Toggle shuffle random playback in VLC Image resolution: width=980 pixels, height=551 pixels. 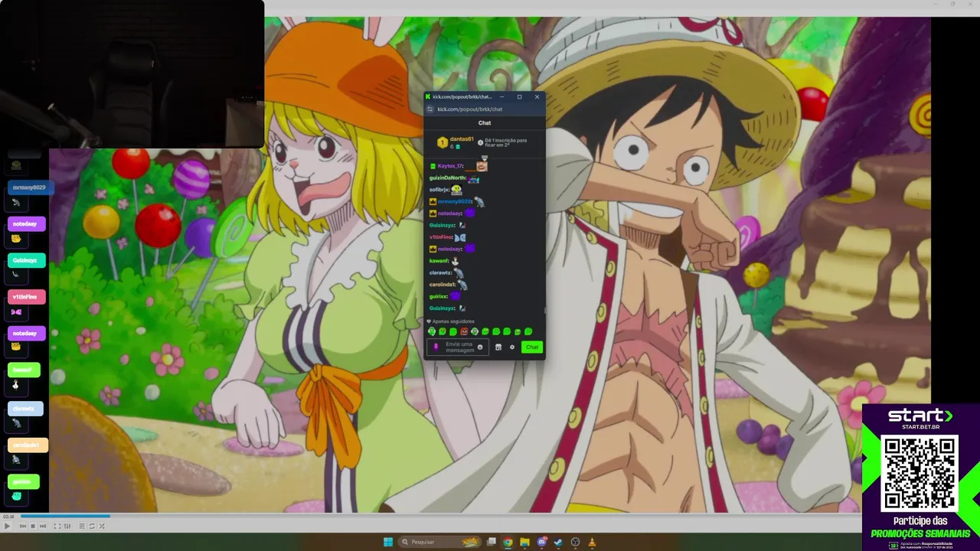click(102, 526)
